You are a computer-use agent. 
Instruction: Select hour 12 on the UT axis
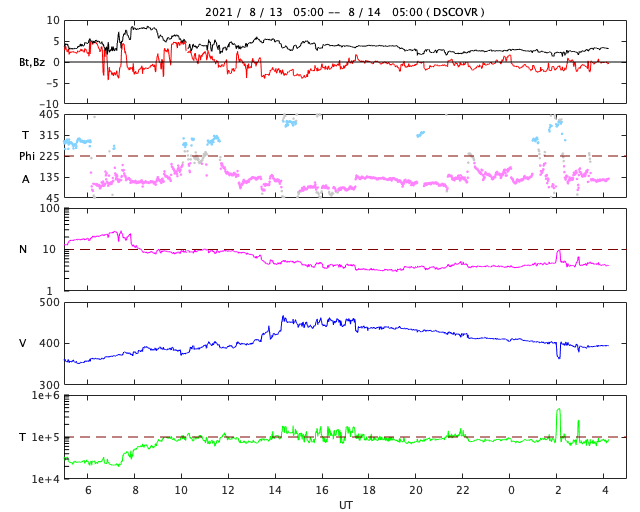tap(228, 490)
